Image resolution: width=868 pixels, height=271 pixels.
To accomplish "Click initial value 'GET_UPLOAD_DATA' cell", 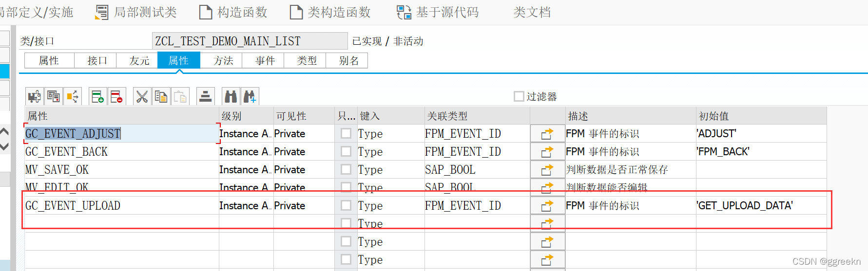I will [x=761, y=206].
